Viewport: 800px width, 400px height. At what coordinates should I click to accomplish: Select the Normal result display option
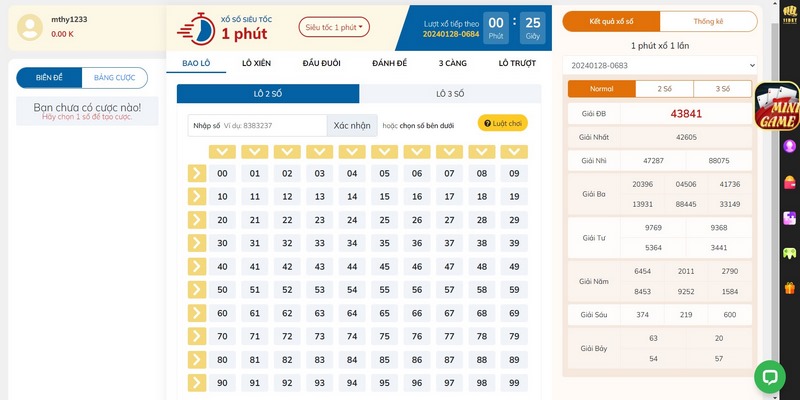[x=601, y=89]
